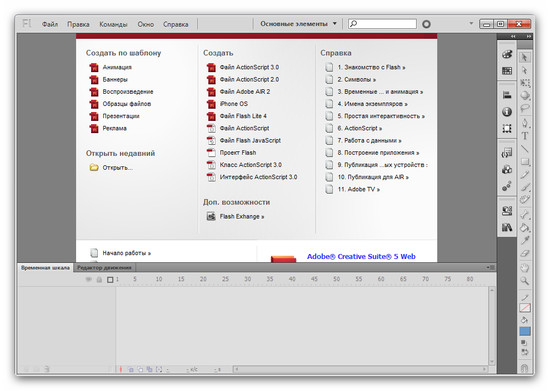Select the Hand tool
550x391 pixels.
pyautogui.click(x=525, y=268)
